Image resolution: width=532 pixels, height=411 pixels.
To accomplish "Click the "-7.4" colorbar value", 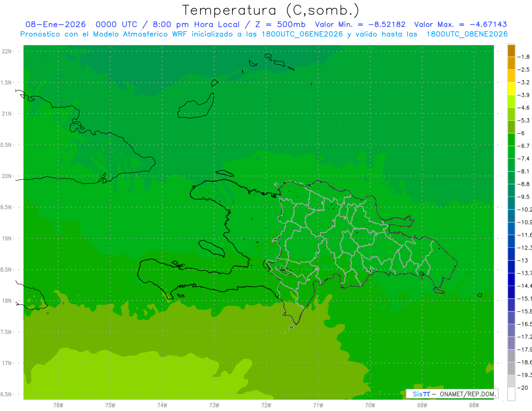I will (524, 158).
